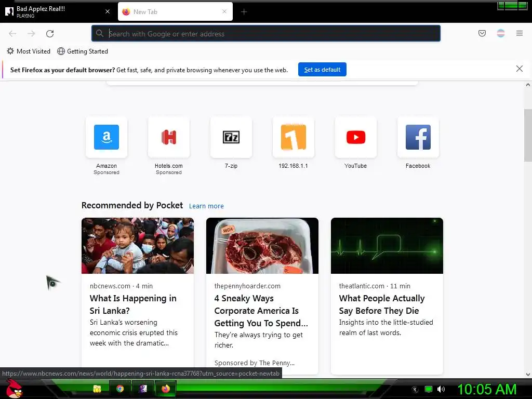Open What Is Happening in Sri Lanka headline
The image size is (532, 399).
(x=133, y=304)
